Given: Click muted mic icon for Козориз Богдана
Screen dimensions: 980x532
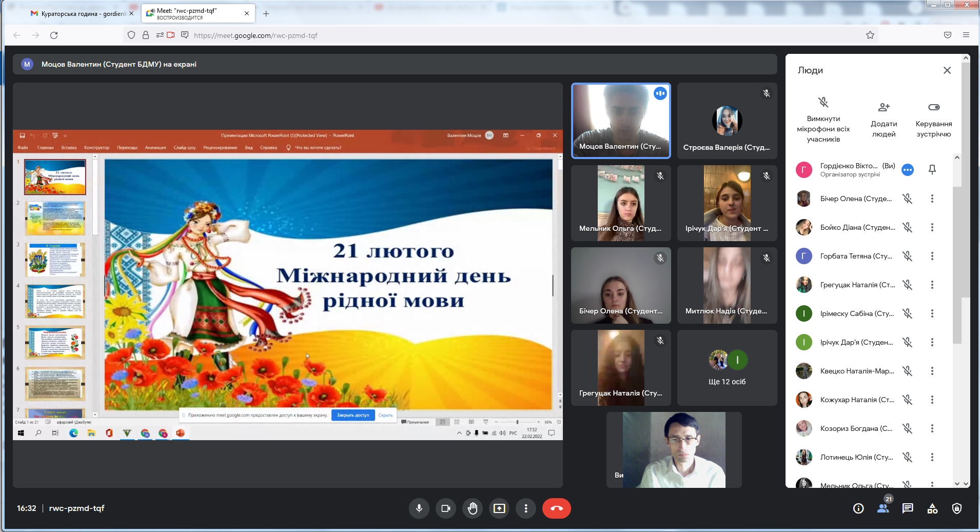Looking at the screenshot, I should point(908,428).
